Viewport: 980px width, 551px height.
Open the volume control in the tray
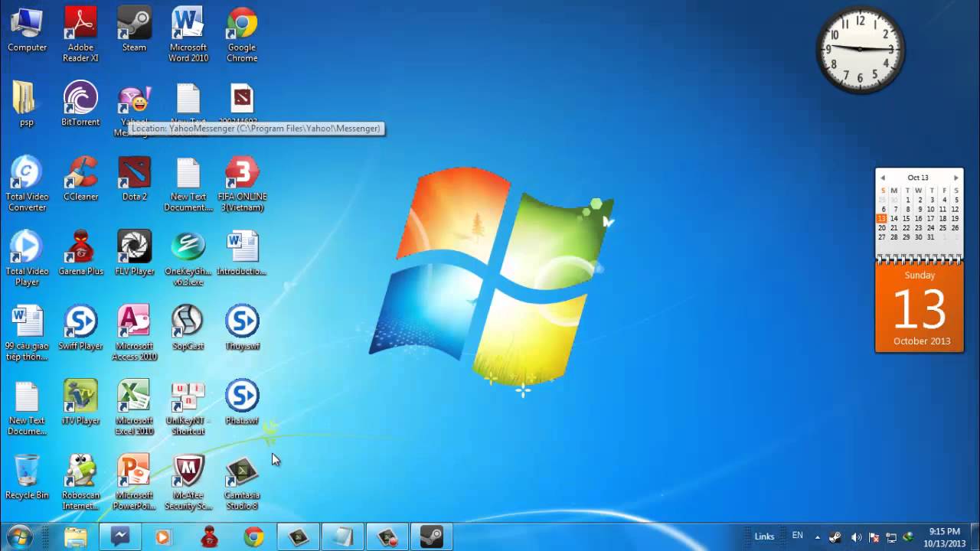[x=856, y=537]
